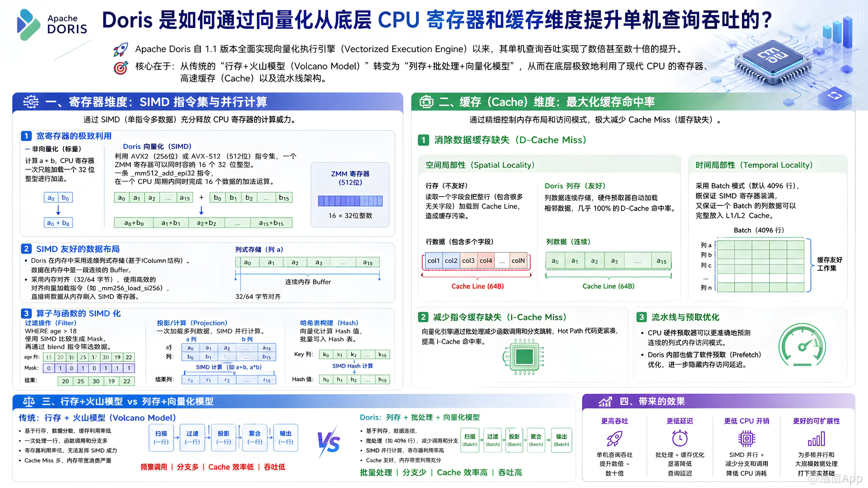Click the blue VS emblem between the two models

[328, 442]
